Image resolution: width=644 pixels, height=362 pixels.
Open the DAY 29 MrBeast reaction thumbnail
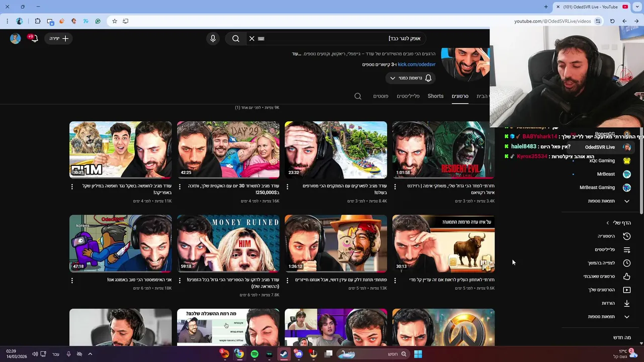tap(228, 150)
